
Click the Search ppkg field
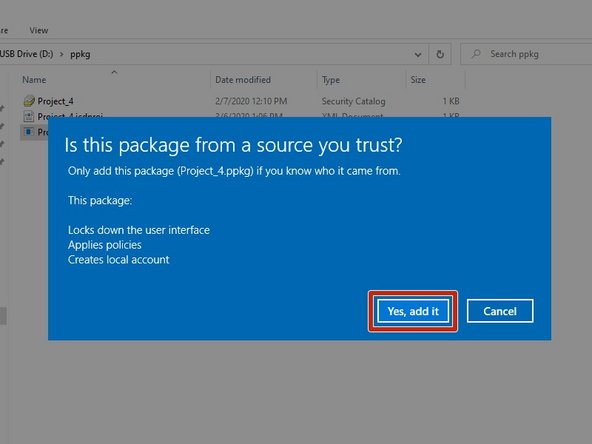527,54
